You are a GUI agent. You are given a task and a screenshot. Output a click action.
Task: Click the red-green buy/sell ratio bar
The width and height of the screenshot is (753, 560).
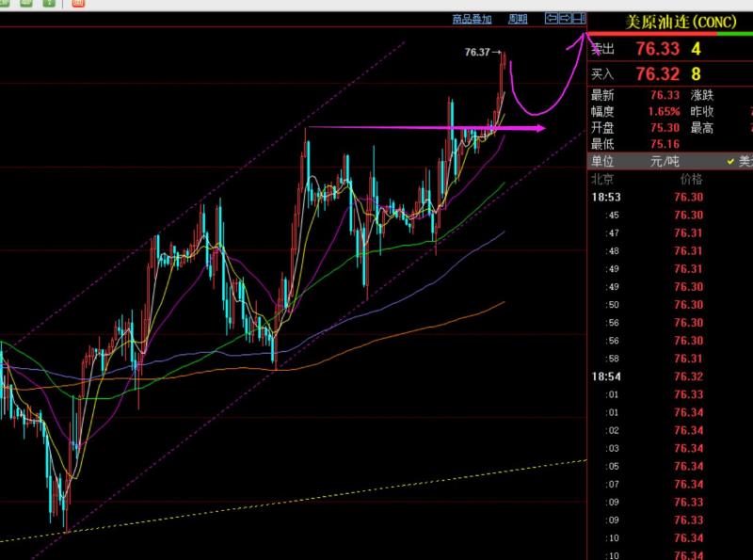point(670,34)
